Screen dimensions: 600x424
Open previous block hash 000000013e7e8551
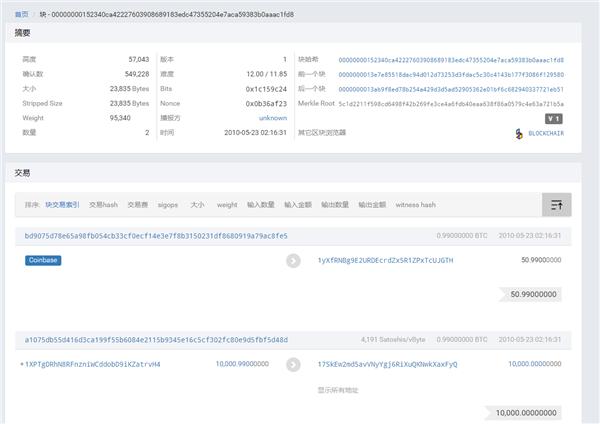click(x=451, y=75)
